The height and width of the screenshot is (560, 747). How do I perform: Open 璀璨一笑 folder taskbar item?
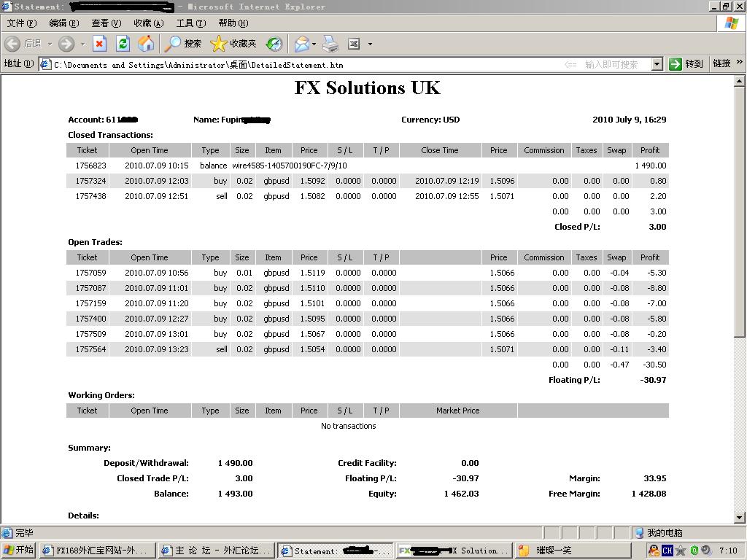tap(574, 551)
